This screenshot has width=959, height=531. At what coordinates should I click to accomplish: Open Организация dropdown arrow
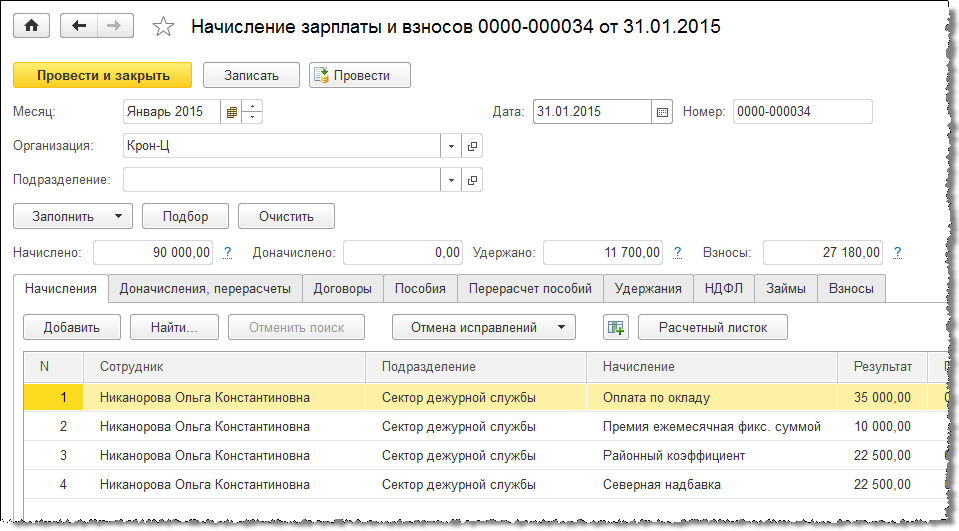pos(451,146)
